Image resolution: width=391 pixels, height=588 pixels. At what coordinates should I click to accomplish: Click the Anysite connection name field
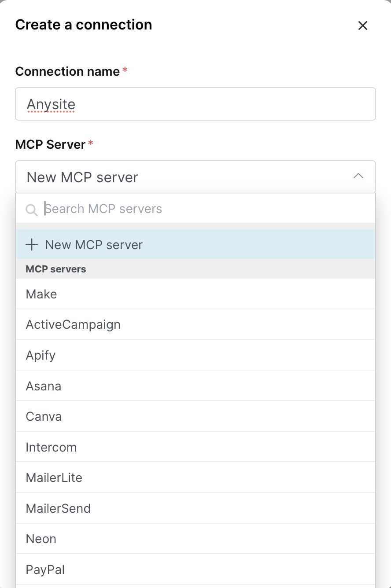pyautogui.click(x=195, y=104)
